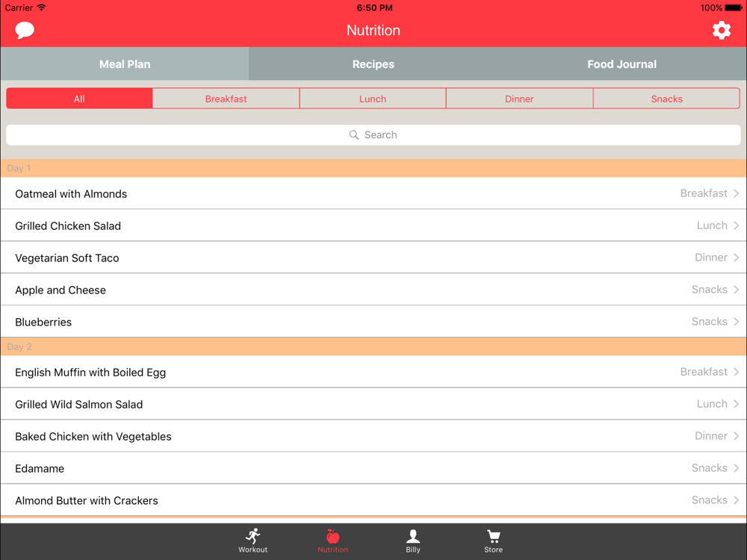Check the battery icon in status bar
Viewport: 747px width, 560px height.
click(734, 7)
